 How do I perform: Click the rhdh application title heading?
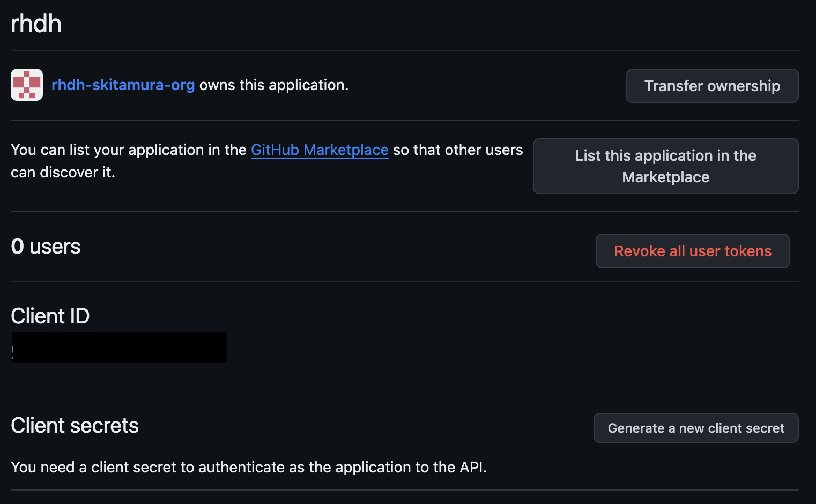(36, 24)
